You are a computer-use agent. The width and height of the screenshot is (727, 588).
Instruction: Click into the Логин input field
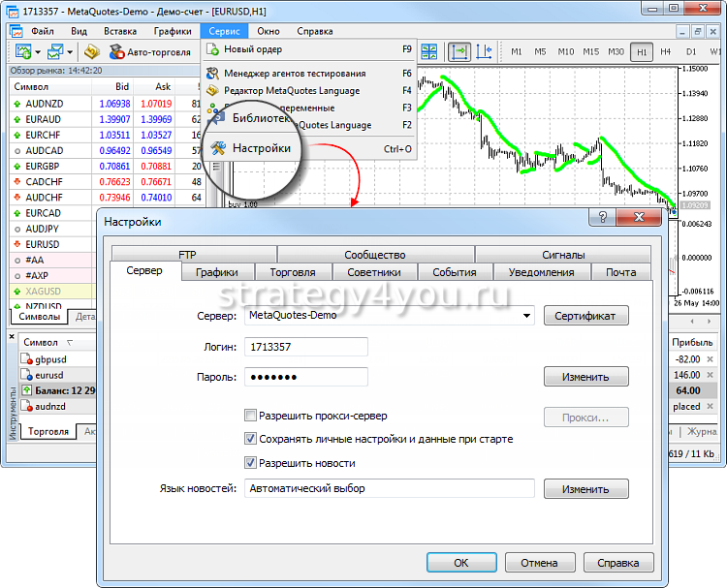tap(305, 347)
